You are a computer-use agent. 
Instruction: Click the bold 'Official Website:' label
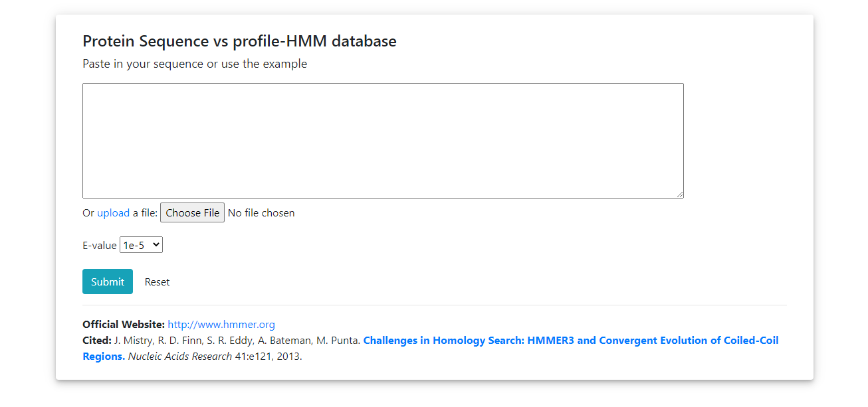[x=124, y=325]
